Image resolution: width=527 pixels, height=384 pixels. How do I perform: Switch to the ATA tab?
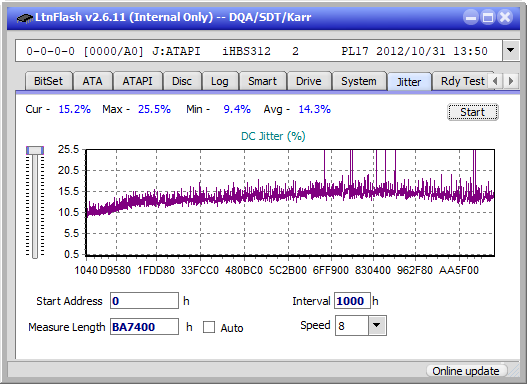[x=92, y=81]
